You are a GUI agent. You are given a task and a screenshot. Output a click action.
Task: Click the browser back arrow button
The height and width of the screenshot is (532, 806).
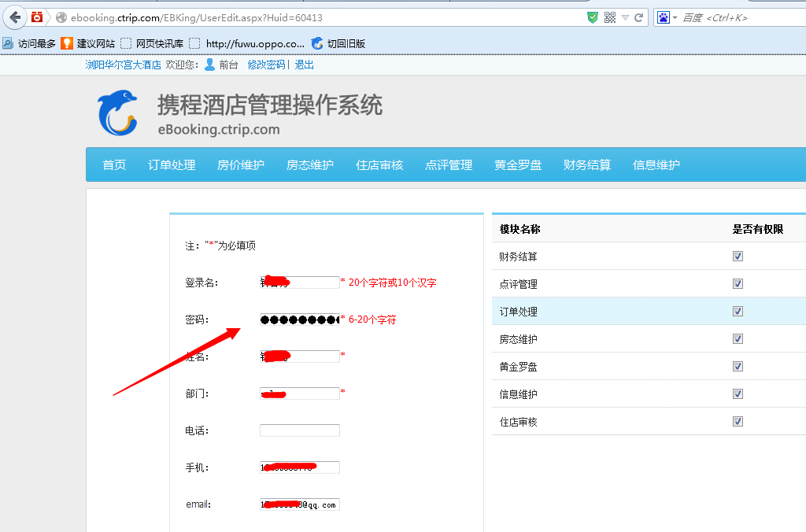(x=15, y=17)
